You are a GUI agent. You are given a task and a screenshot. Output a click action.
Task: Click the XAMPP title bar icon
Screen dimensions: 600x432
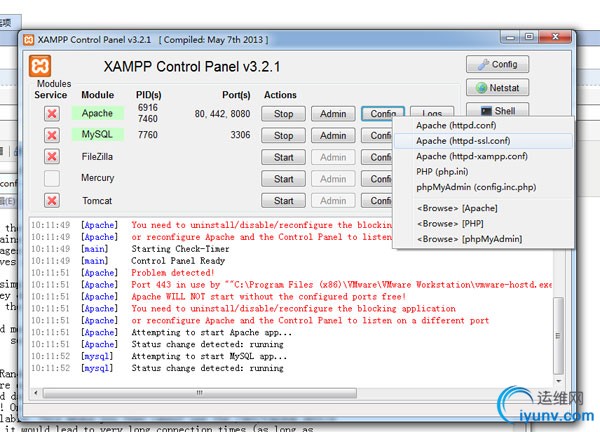(28, 39)
